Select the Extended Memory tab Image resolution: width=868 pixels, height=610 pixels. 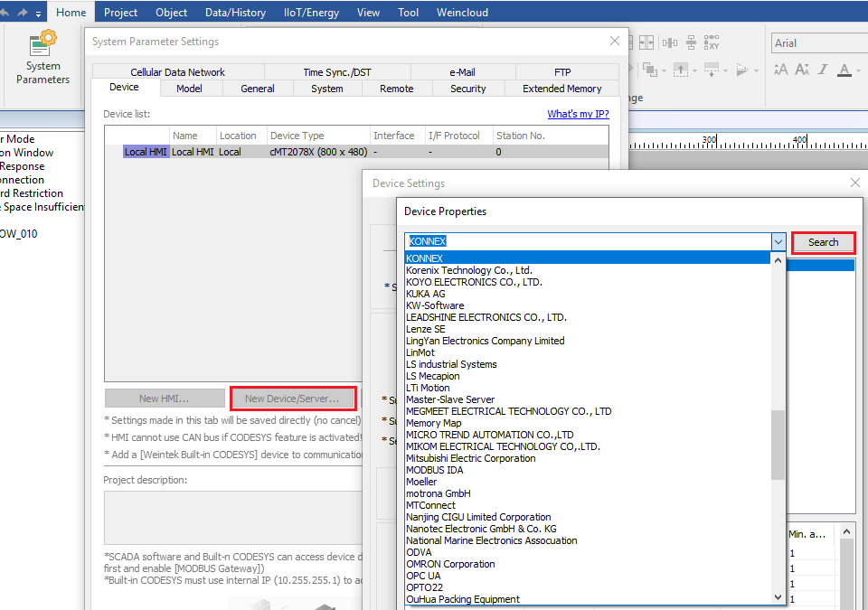tap(561, 89)
